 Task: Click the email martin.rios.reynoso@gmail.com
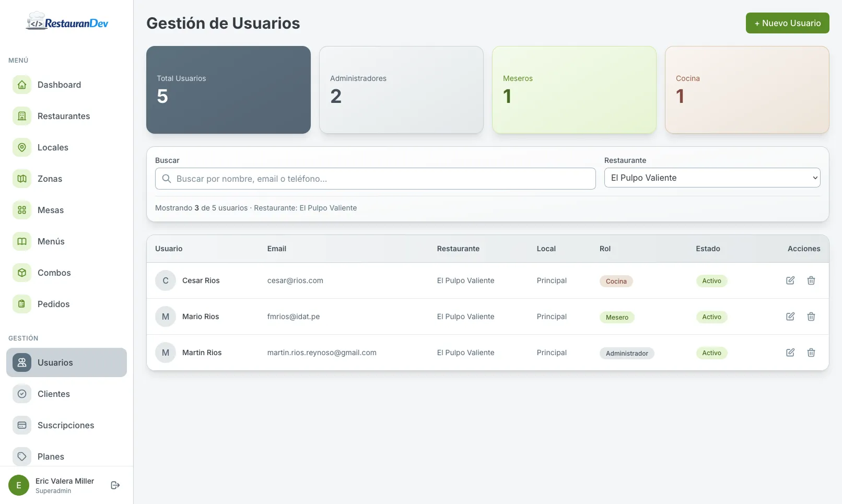322,353
